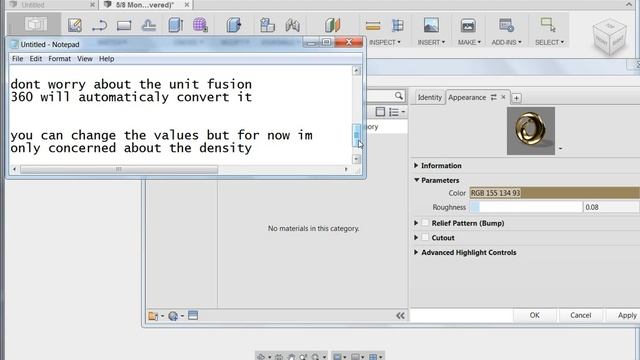Open the list view options icon
Viewport: 640px width, 360px height.
(396, 112)
